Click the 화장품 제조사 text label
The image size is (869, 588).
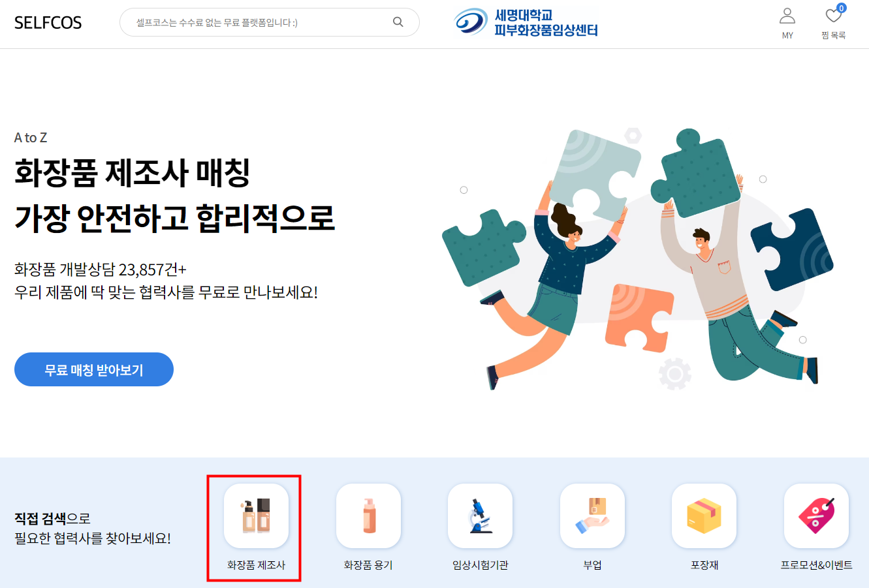256,565
